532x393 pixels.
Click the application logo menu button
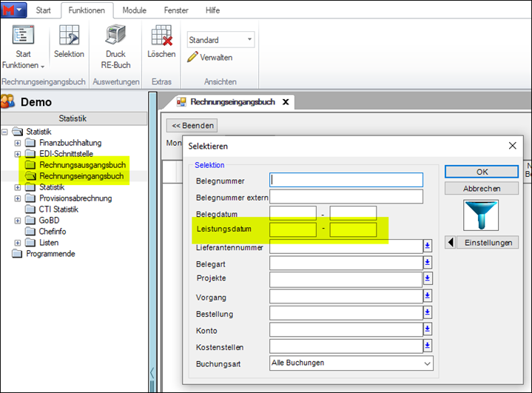[x=15, y=10]
